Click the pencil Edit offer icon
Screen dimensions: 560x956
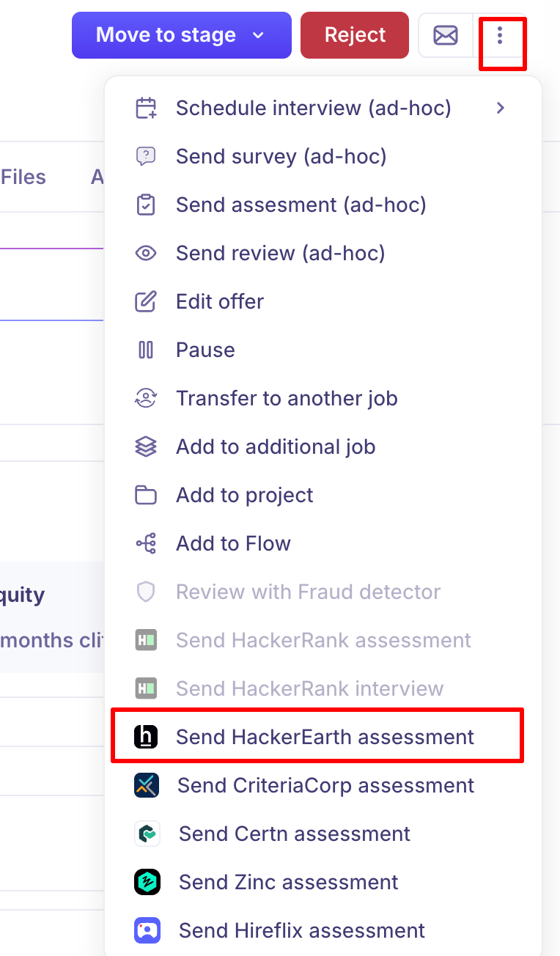147,301
